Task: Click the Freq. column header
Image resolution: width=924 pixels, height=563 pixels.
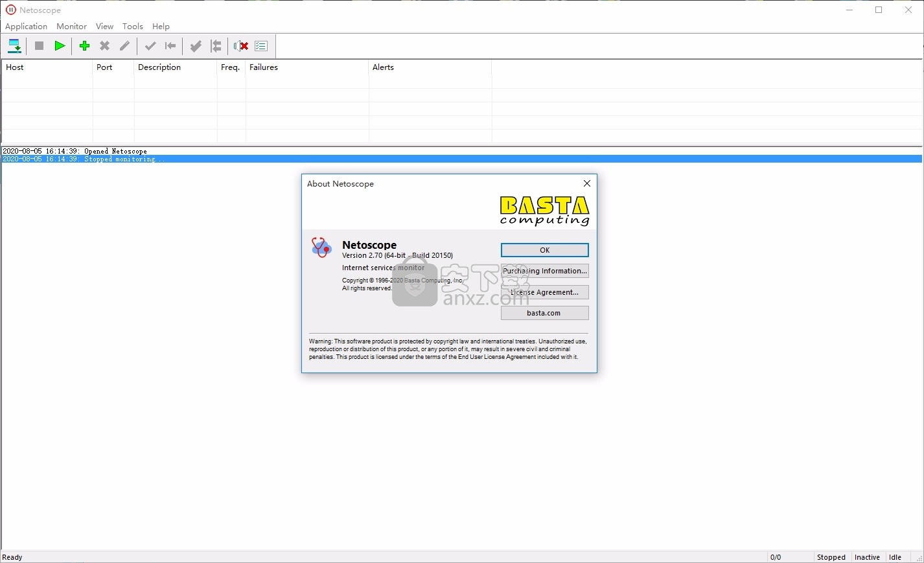Action: coord(231,67)
